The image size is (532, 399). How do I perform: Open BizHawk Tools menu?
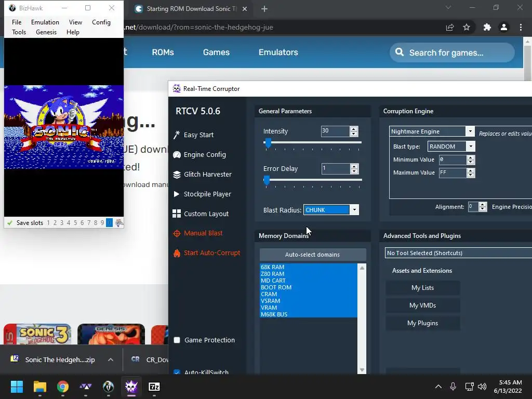click(19, 32)
